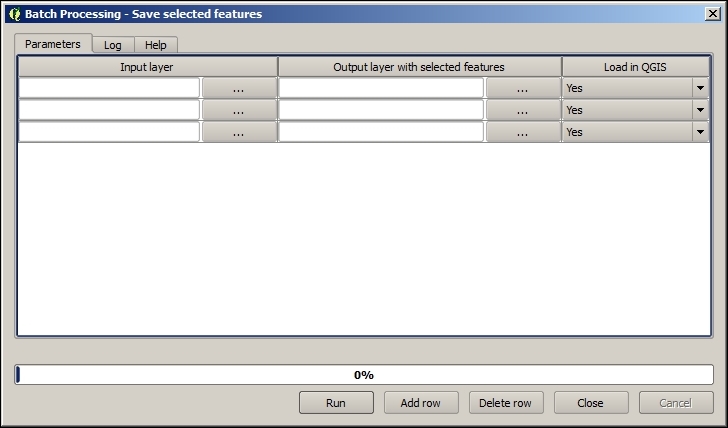This screenshot has height=428, width=728.
Task: Open the Log tab
Action: (113, 45)
